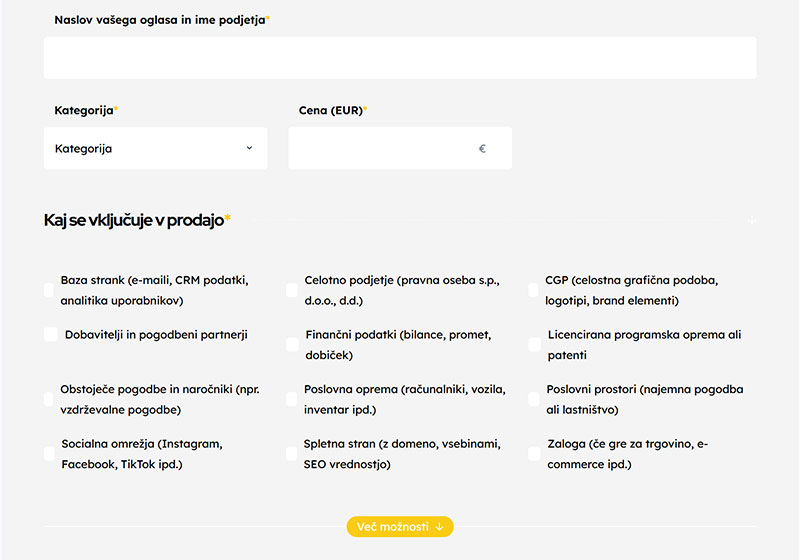Check the 'Poslovna oprema' checkbox
Image resolution: width=800 pixels, height=560 pixels.
pyautogui.click(x=292, y=399)
